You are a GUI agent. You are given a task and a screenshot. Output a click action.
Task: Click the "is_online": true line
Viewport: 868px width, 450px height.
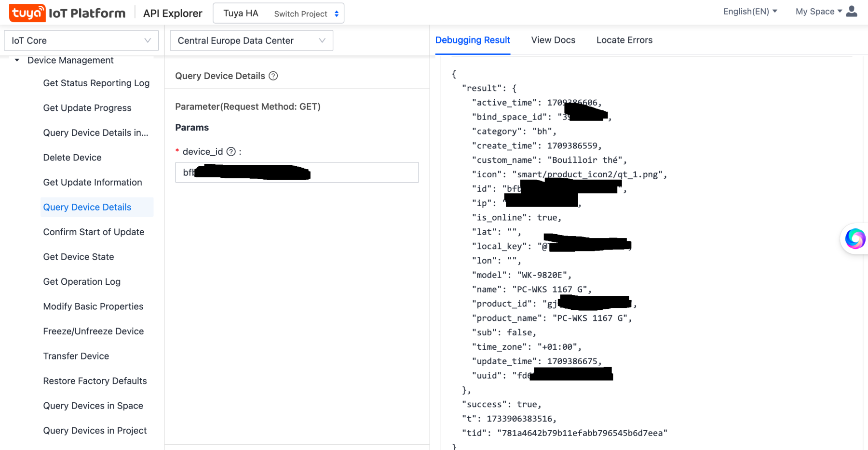pos(517,218)
